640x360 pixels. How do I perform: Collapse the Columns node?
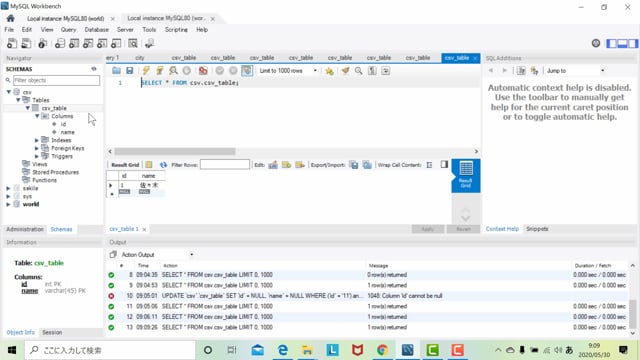click(x=37, y=116)
